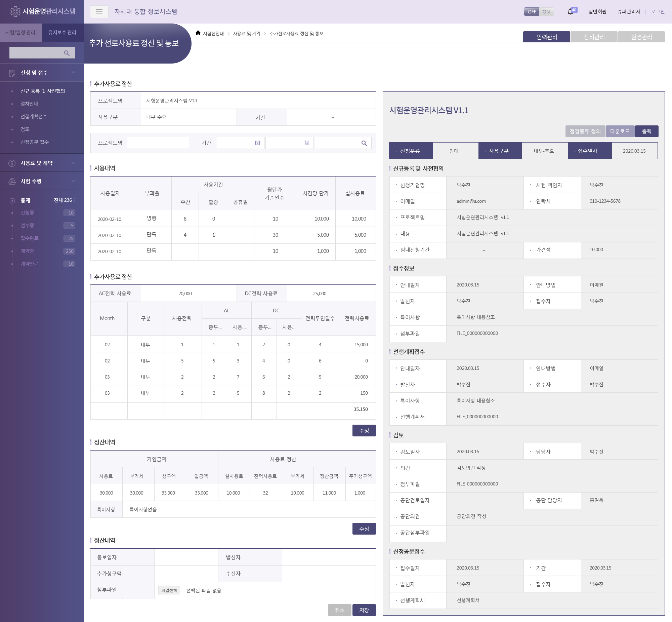Click the 다운로드 button

620,131
